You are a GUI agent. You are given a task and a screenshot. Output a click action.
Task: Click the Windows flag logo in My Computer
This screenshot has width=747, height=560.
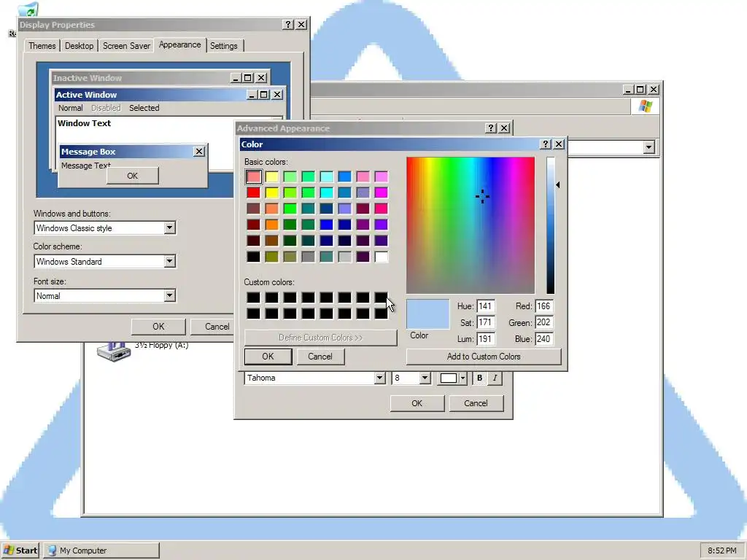[x=646, y=106]
